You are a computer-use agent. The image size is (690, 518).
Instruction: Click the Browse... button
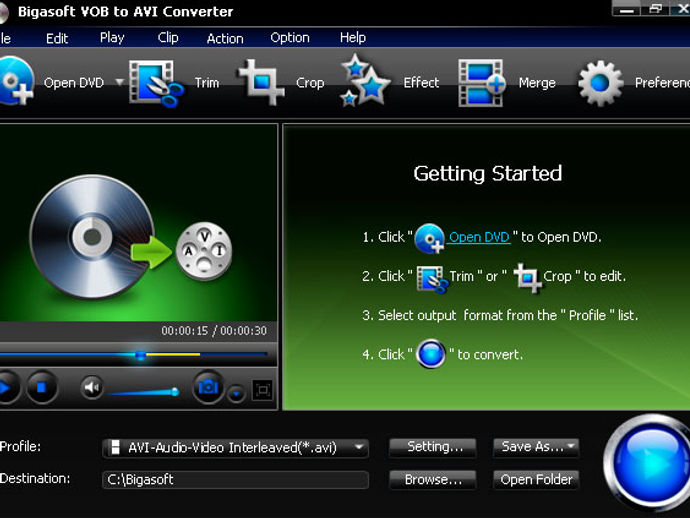tap(433, 480)
